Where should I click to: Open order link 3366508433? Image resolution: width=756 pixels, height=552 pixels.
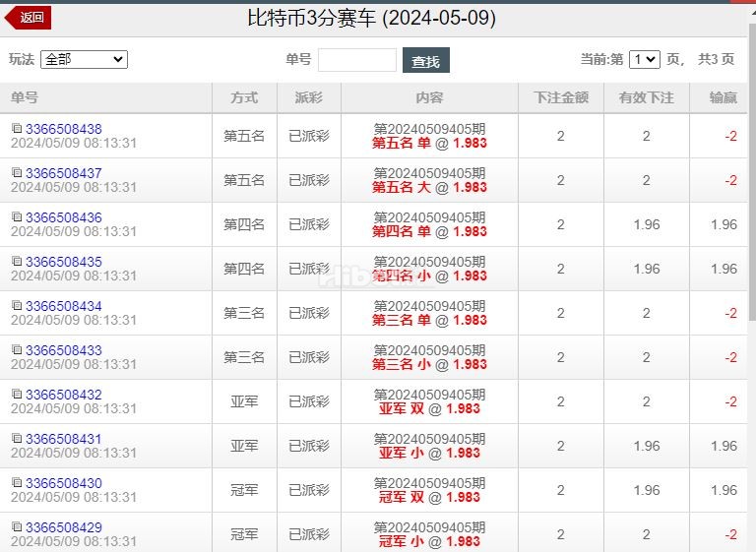pyautogui.click(x=64, y=350)
